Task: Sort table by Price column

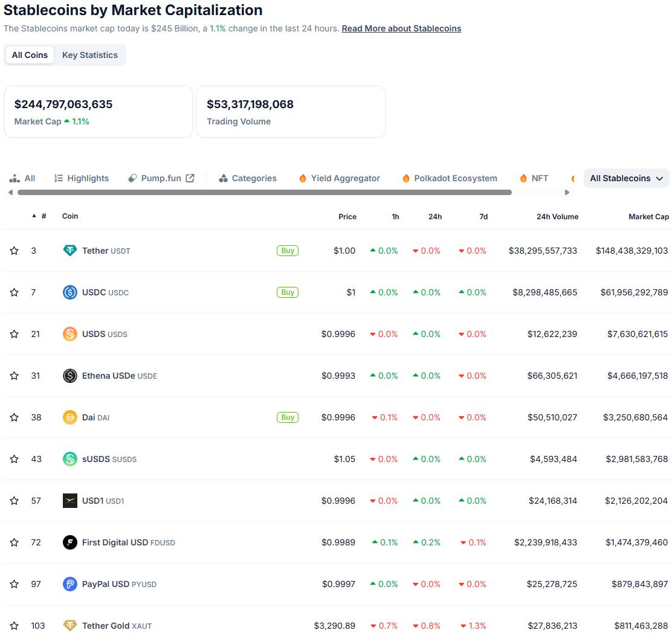Action: coord(347,217)
